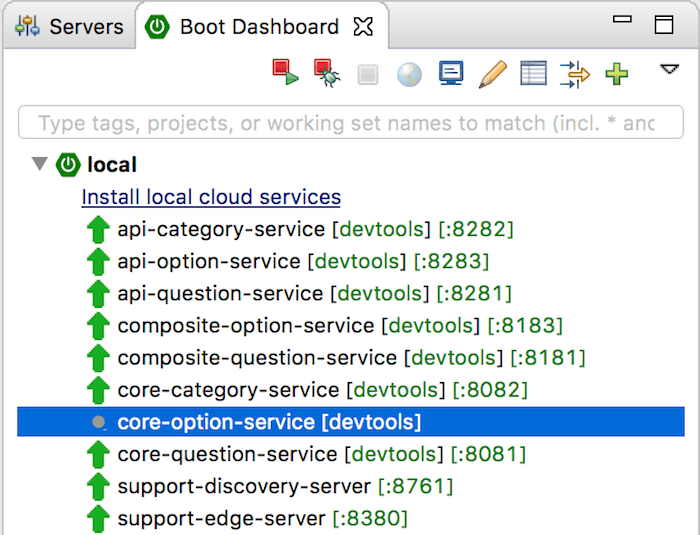Click port label [:8380]

(370, 519)
